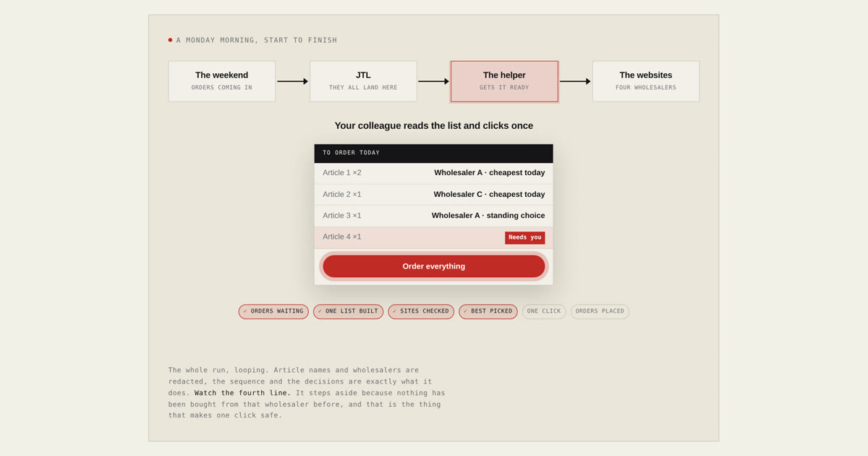Click the arrow between helper and websites

[575, 81]
